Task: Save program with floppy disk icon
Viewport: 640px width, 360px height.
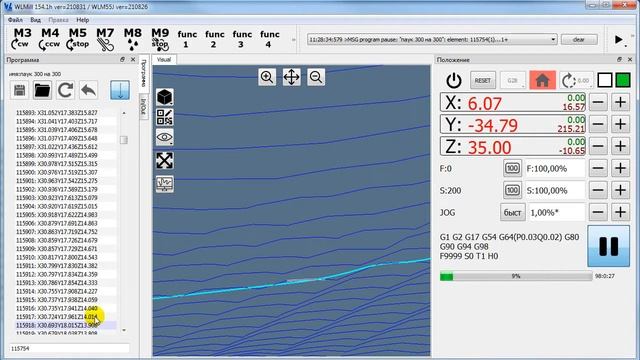Action: [x=20, y=90]
